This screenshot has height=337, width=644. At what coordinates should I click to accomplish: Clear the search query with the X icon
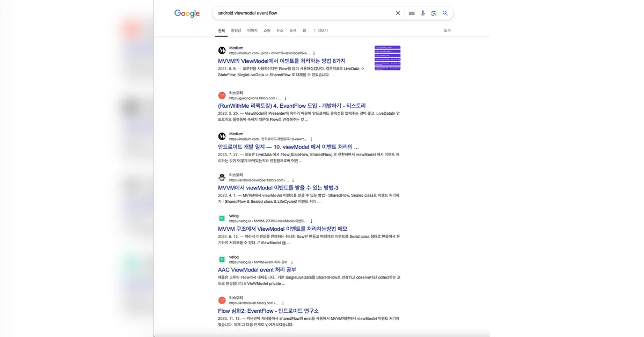click(x=398, y=13)
